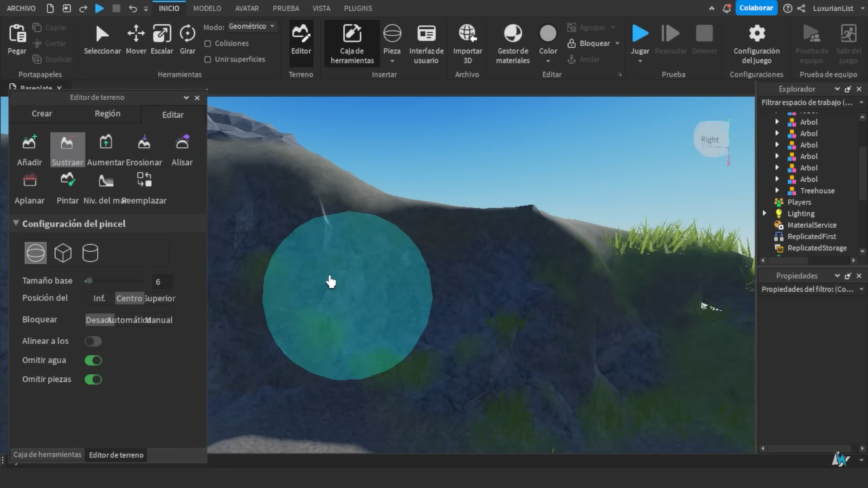Select the Erosionar terrain tool
868x488 pixels.
click(144, 149)
